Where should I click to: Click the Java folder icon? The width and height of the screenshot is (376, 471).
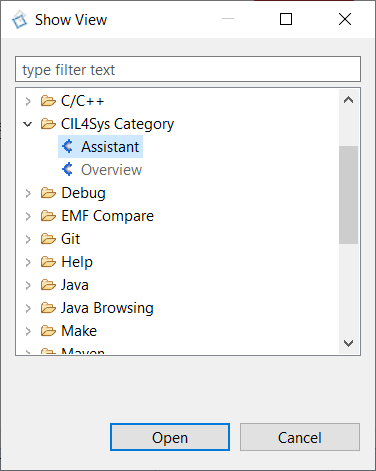[x=48, y=285]
